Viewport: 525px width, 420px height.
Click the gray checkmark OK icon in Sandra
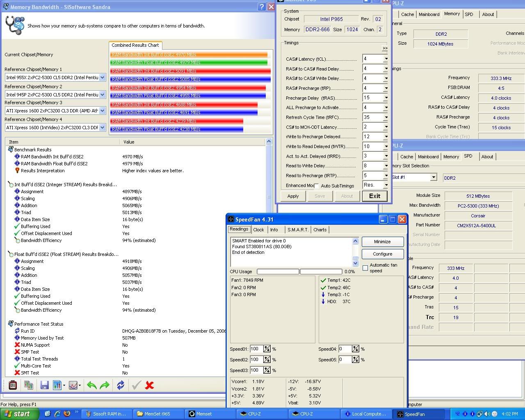tap(136, 385)
